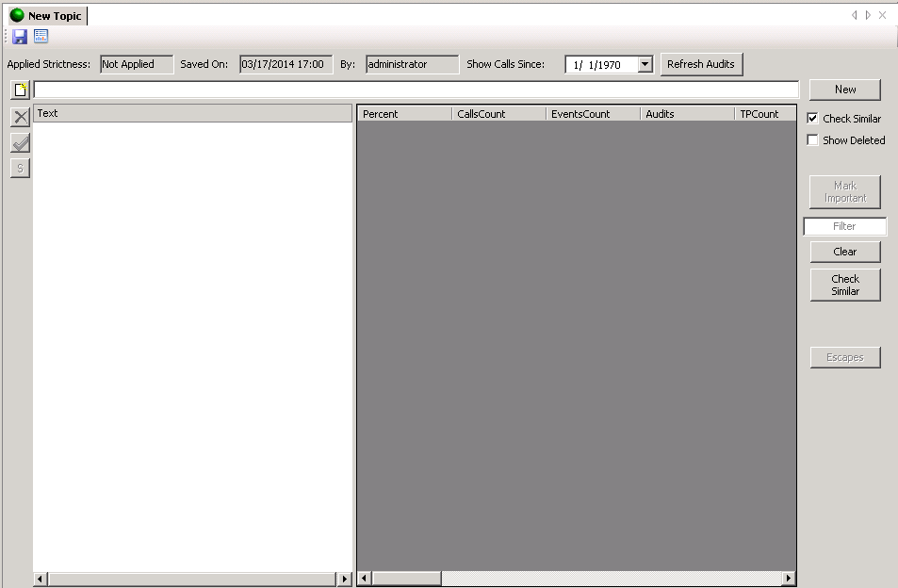Click the Refresh Audits button
The image size is (898, 588).
point(701,64)
